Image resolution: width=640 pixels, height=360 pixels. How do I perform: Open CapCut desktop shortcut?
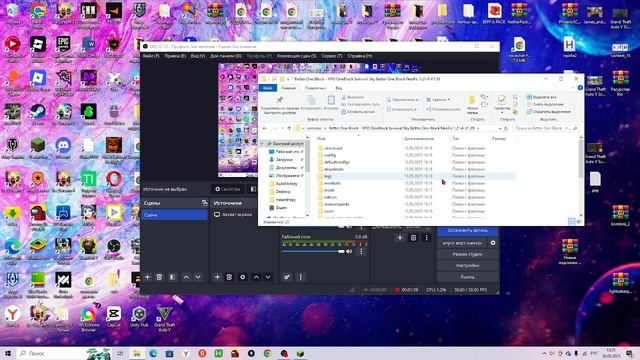(x=113, y=317)
